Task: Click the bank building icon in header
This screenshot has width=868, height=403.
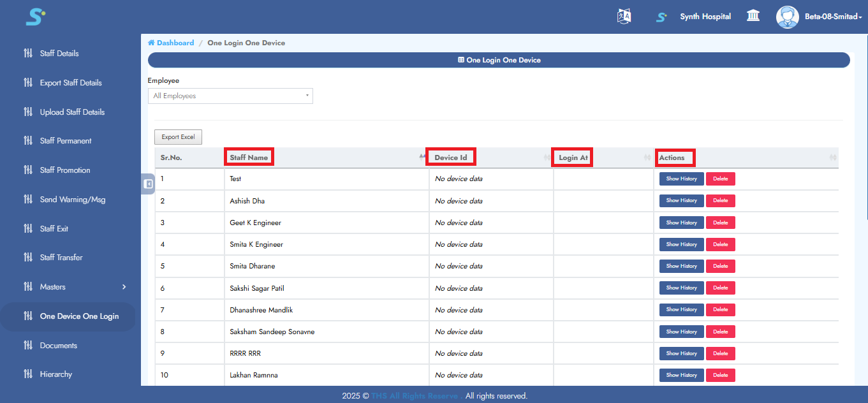Action: [753, 16]
